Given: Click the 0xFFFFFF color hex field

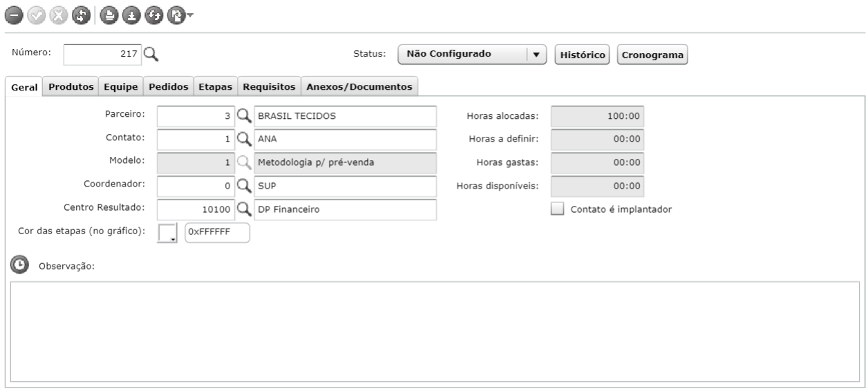Looking at the screenshot, I should 217,233.
